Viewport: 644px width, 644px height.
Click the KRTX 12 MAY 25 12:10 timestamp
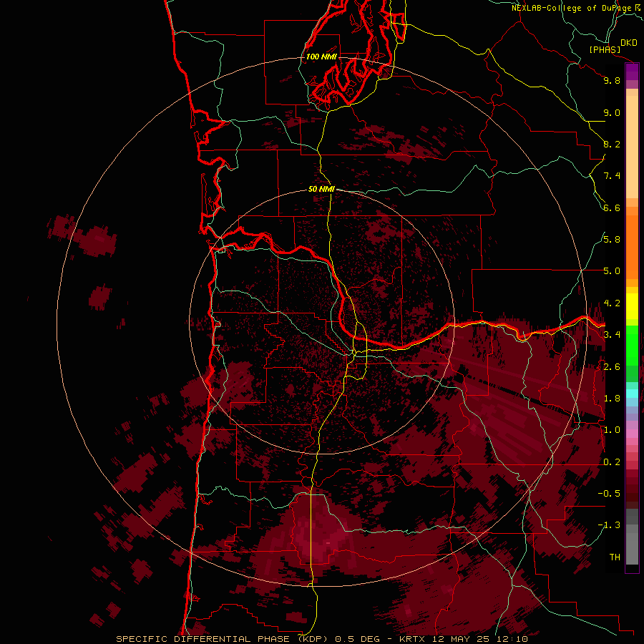463,639
